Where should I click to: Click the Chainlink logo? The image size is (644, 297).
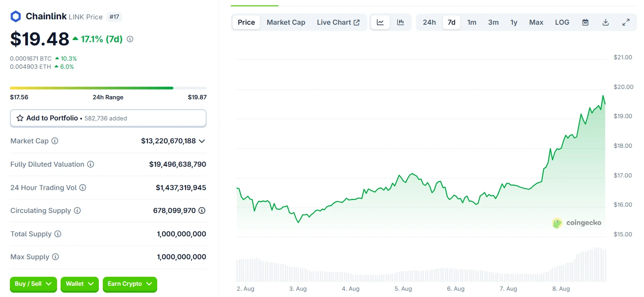click(x=16, y=16)
